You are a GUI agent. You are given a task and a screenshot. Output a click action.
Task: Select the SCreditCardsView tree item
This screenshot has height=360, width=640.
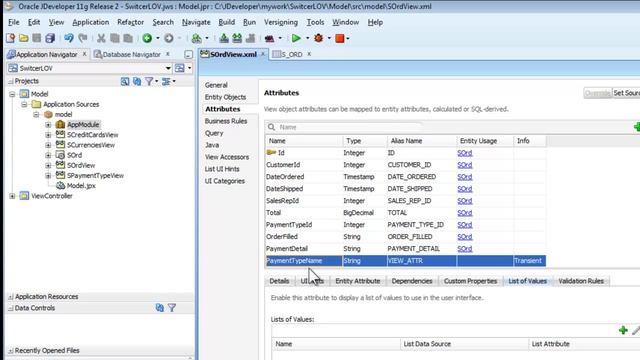tap(93, 135)
